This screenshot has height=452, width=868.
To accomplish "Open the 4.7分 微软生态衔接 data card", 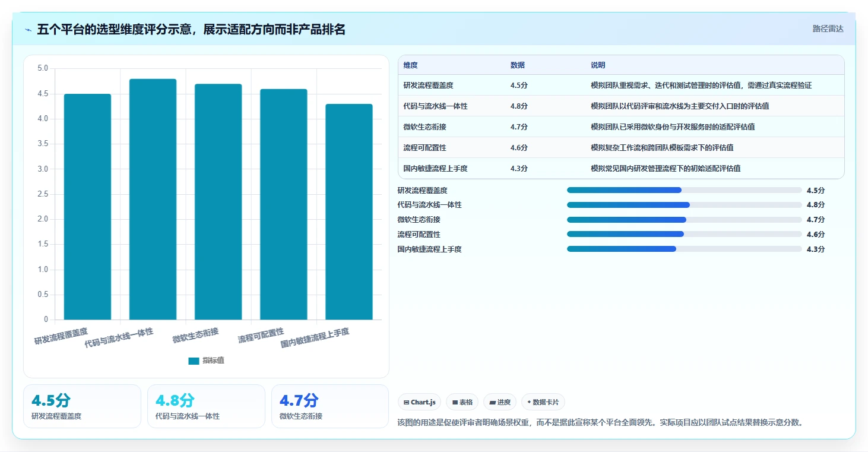I will coord(330,406).
